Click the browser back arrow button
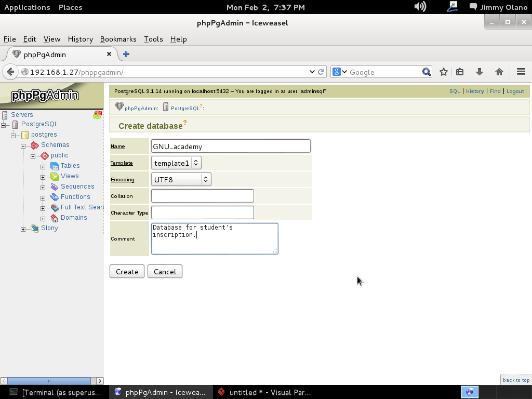This screenshot has height=399, width=532. [x=10, y=72]
